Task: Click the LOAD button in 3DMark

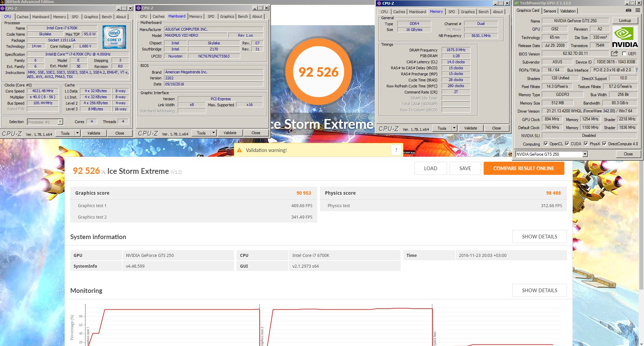Action: pos(431,168)
